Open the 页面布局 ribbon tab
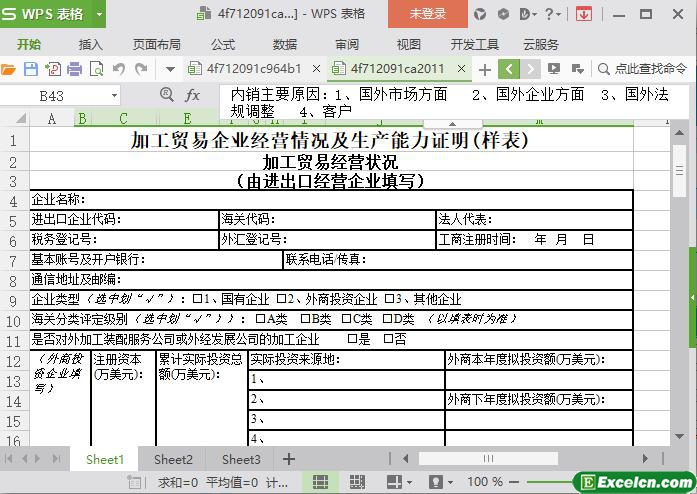 [156, 44]
